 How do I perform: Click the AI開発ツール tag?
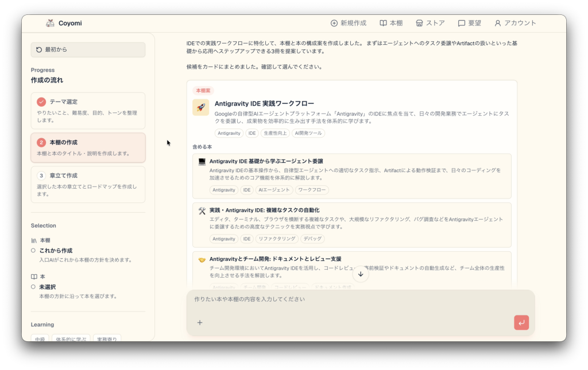coord(308,133)
